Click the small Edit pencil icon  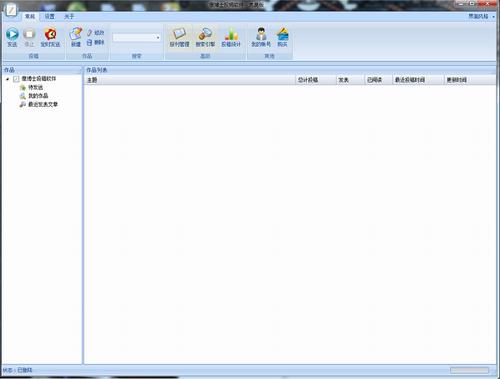90,32
